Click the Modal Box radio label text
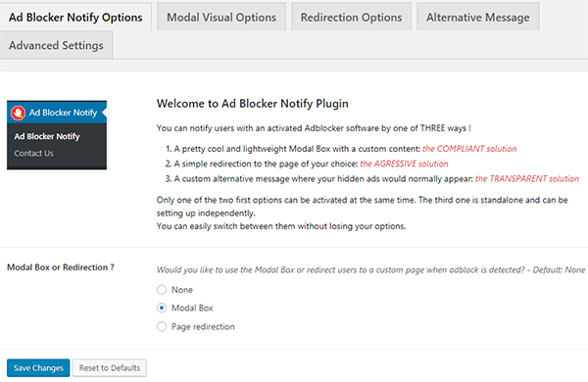This screenshot has width=588, height=382. point(192,308)
